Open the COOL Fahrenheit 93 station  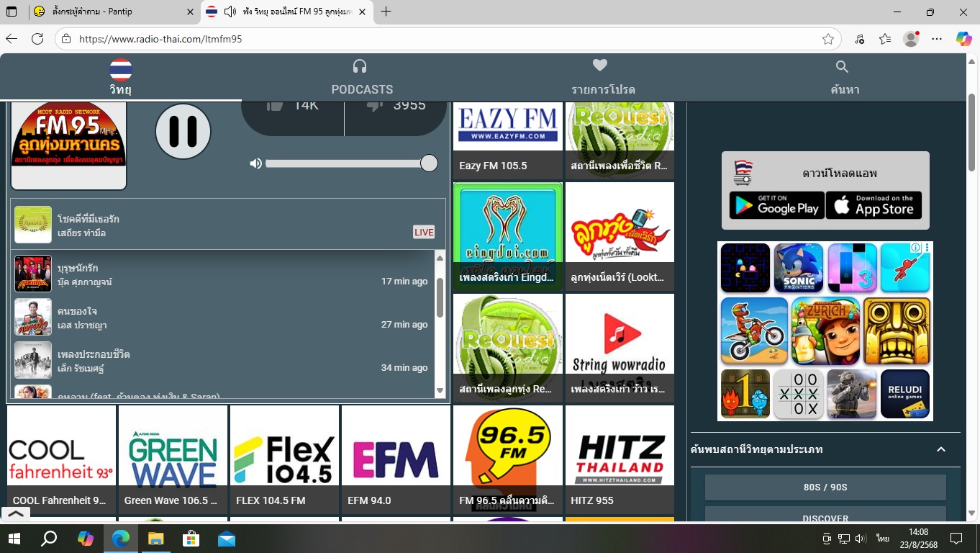pyautogui.click(x=62, y=459)
